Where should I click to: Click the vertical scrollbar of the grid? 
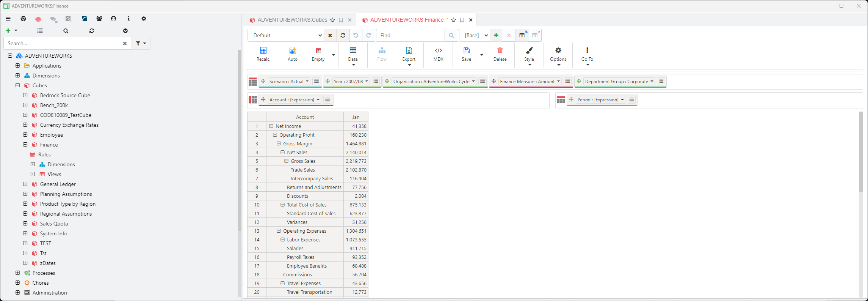pos(861,152)
